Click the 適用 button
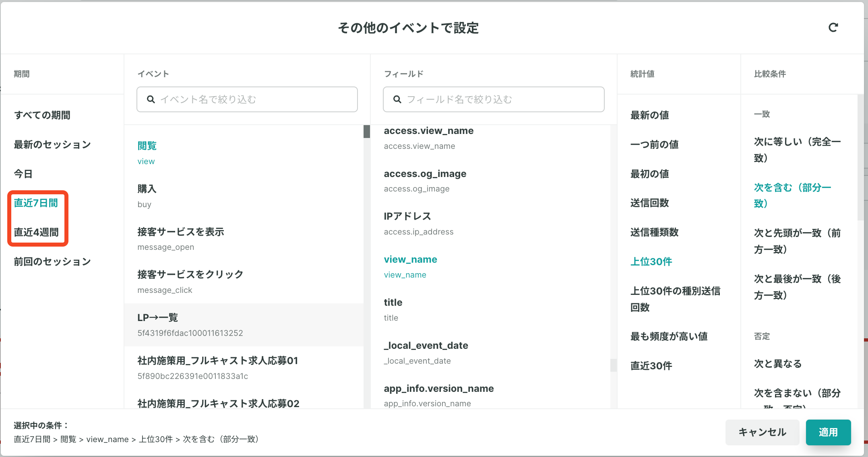 click(828, 432)
